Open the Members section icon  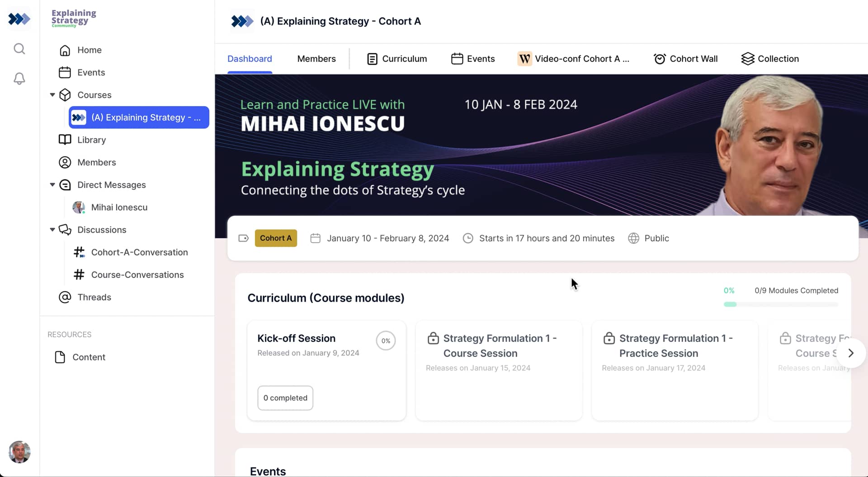pos(65,162)
